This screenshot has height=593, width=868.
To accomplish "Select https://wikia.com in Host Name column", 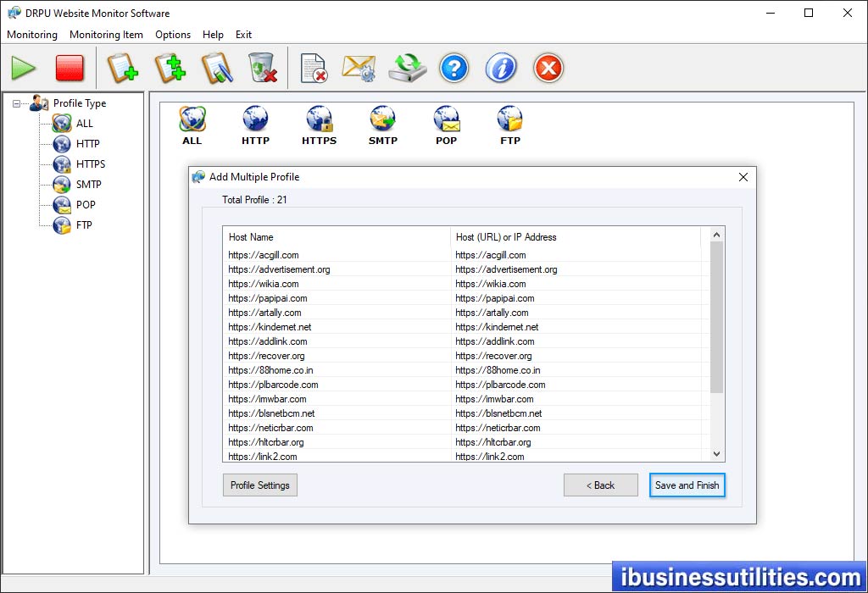I will click(x=264, y=284).
